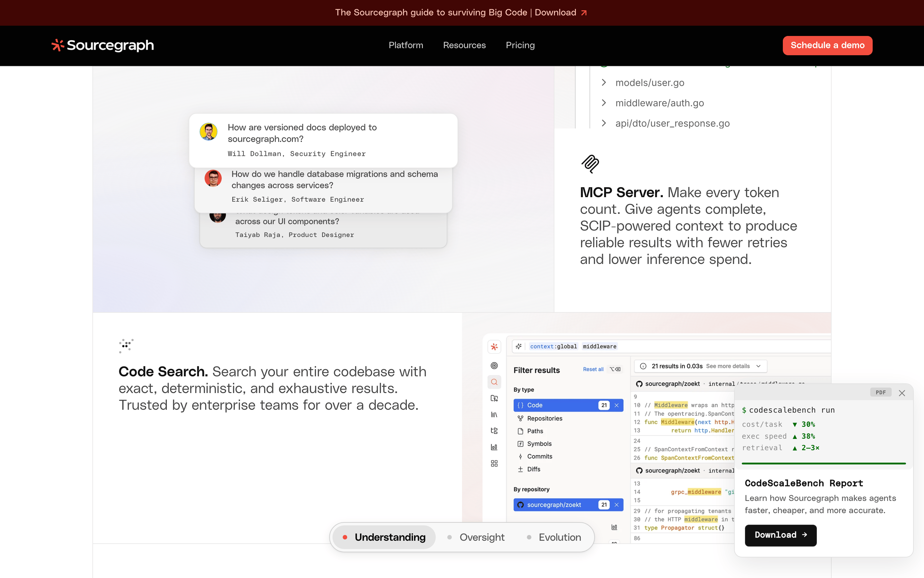The width and height of the screenshot is (924, 578).
Task: Close the CodeScaleBench Report popup
Action: click(x=902, y=393)
